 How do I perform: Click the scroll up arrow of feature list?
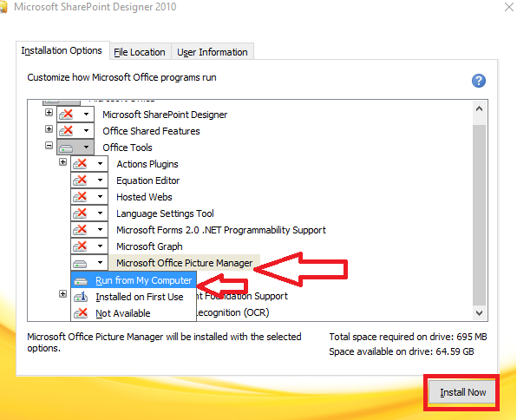(480, 108)
